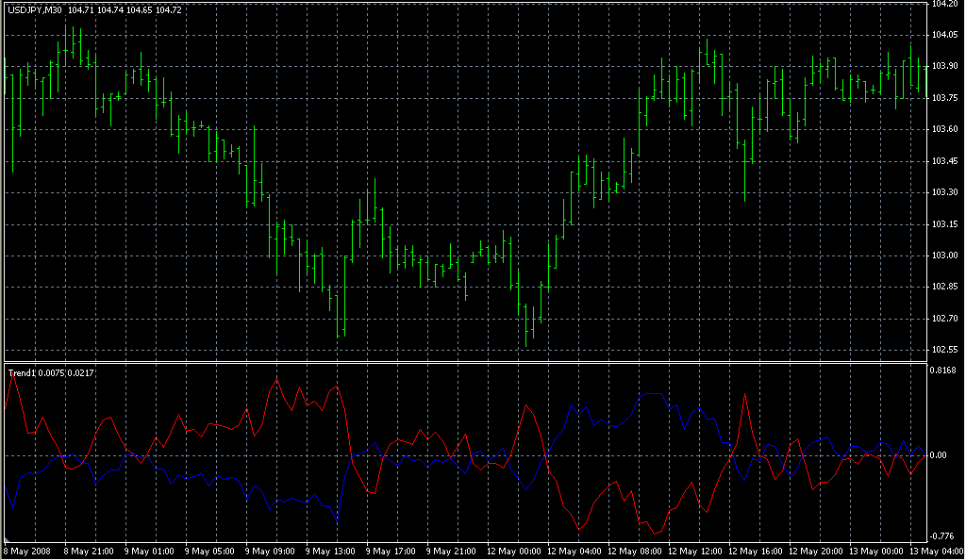
Task: Click the Trend1 indicator label
Action: coord(22,373)
